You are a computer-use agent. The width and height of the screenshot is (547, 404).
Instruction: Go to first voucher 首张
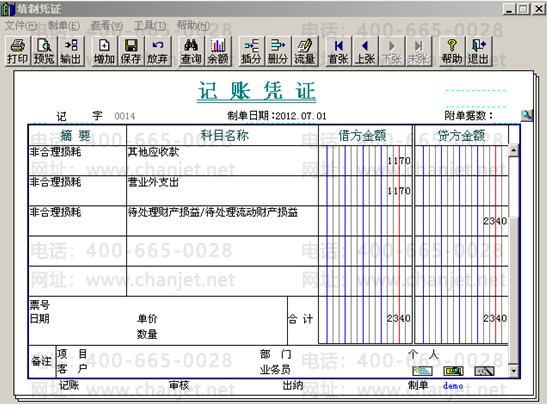pos(338,52)
